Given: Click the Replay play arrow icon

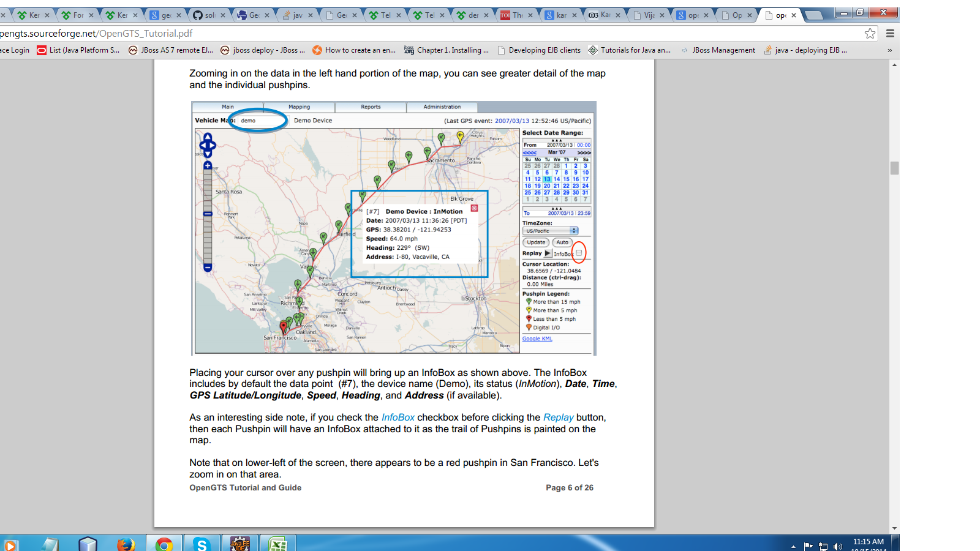Looking at the screenshot, I should pyautogui.click(x=548, y=253).
